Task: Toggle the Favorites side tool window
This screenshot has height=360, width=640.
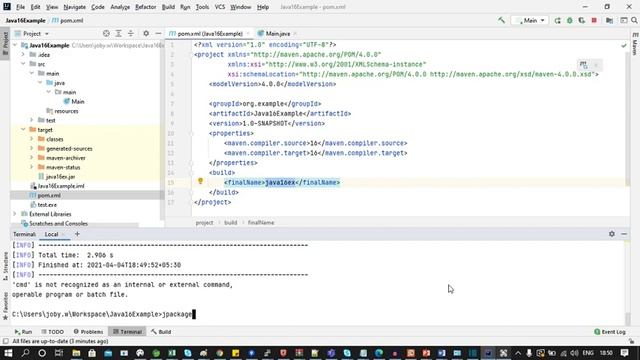Action: (x=5, y=306)
